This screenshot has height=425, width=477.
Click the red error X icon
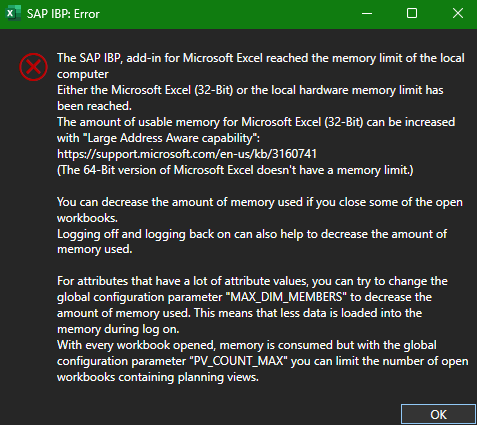[33, 67]
